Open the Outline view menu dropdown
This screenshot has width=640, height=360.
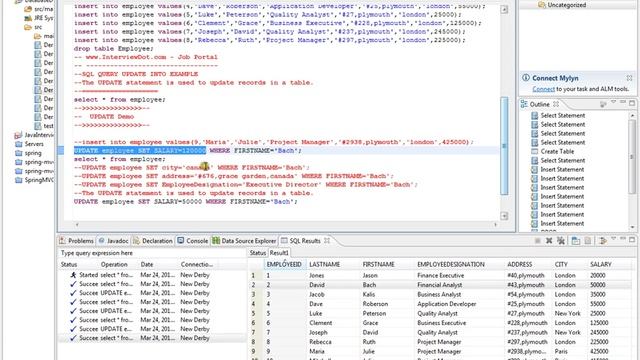(613, 102)
